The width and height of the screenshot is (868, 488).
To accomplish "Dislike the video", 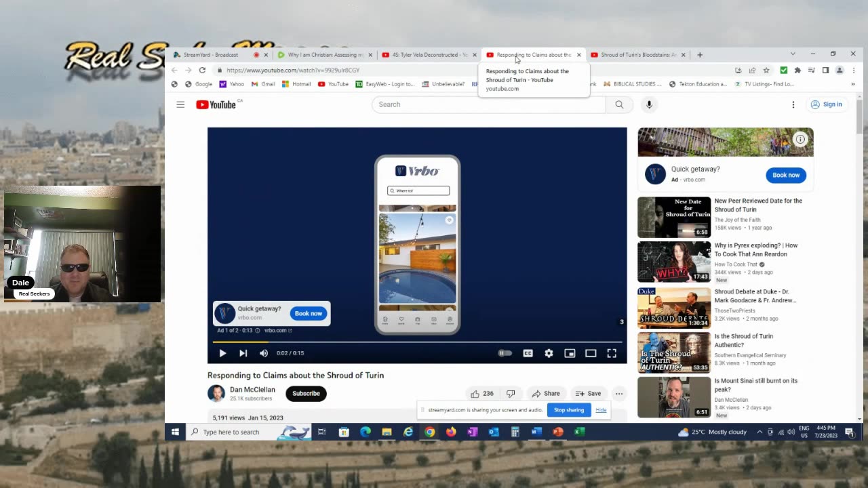I will click(511, 393).
